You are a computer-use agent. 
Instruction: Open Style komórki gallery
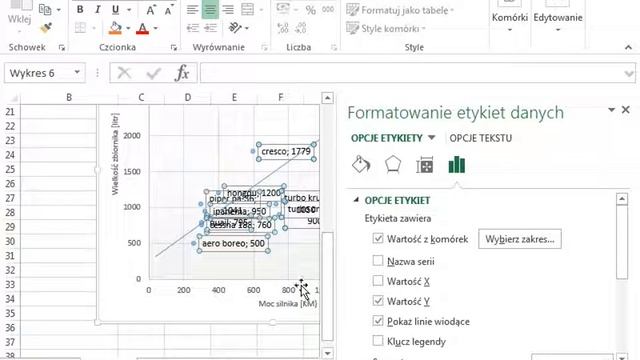[x=386, y=29]
